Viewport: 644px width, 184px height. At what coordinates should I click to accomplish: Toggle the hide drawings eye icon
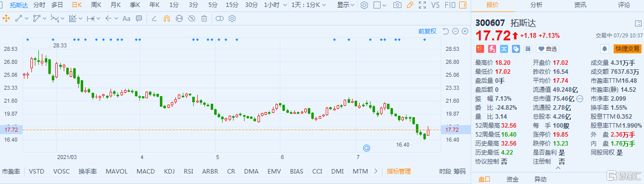192,18
